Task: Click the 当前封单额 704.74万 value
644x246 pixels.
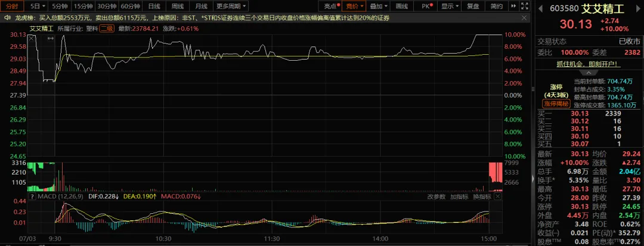Action: coord(620,82)
